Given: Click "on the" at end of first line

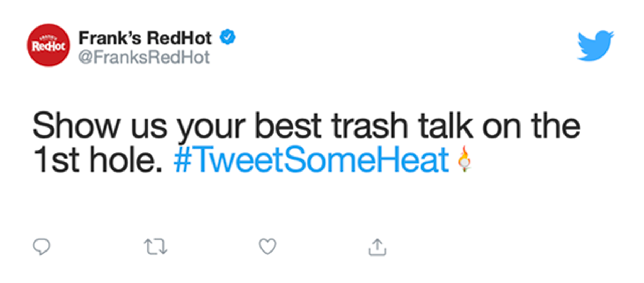Looking at the screenshot, I should tap(531, 126).
